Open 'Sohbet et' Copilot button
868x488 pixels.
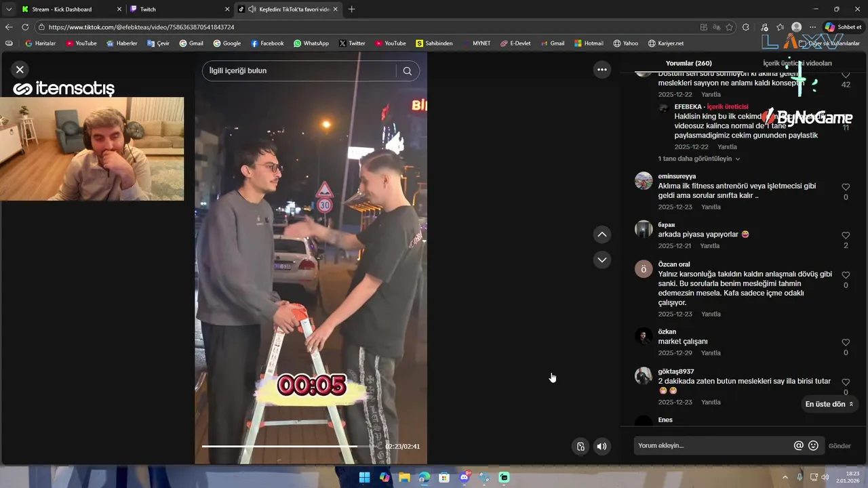[844, 27]
